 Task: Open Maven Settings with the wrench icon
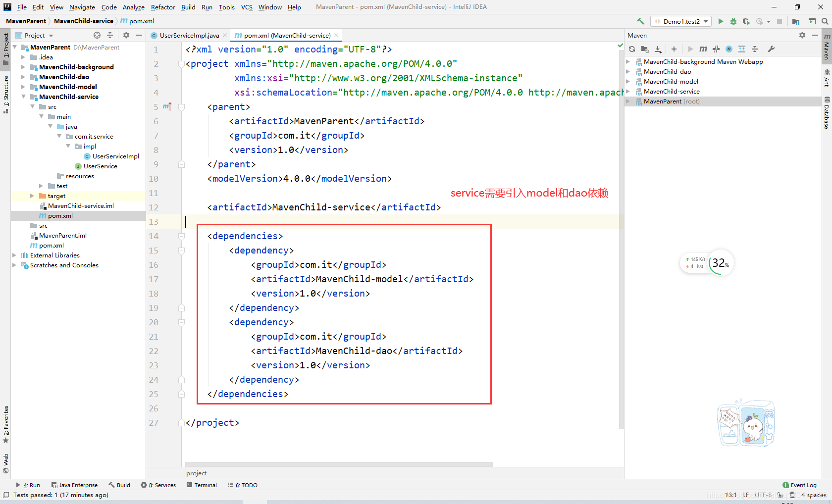(771, 49)
